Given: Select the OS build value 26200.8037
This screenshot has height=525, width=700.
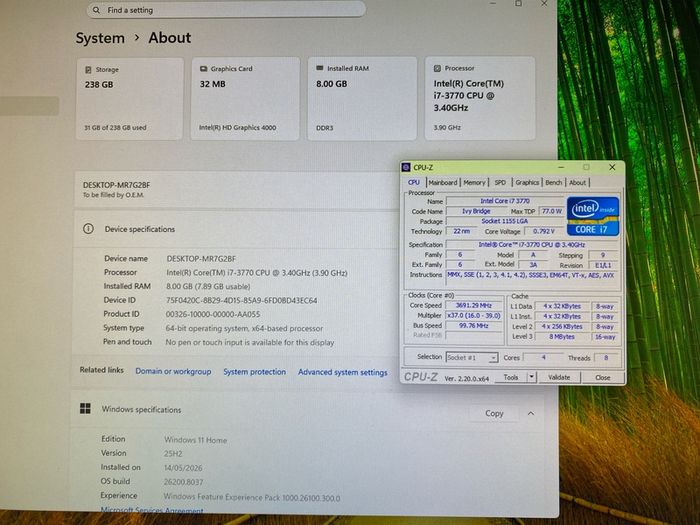Looking at the screenshot, I should coord(183,482).
